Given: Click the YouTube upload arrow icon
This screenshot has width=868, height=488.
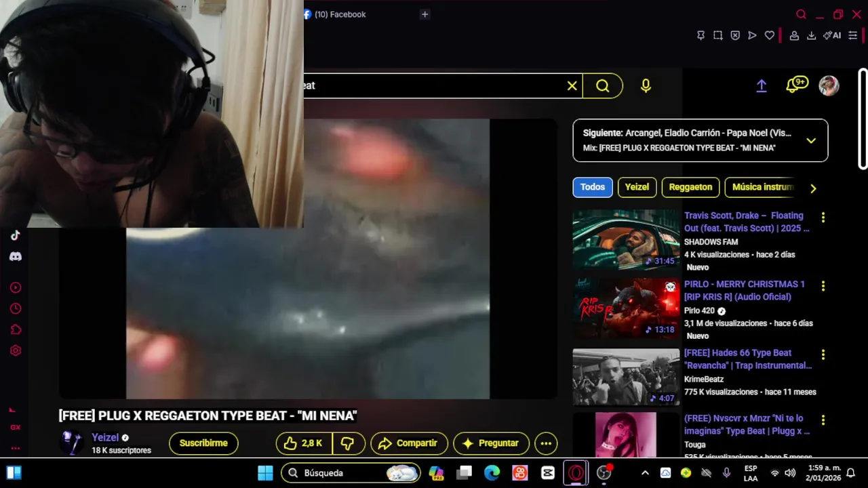Looking at the screenshot, I should [762, 86].
